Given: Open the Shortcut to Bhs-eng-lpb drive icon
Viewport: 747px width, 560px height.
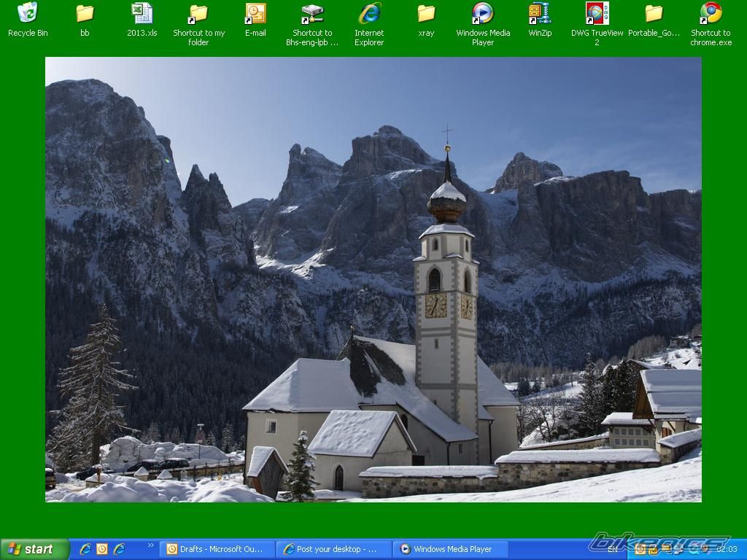Looking at the screenshot, I should pyautogui.click(x=312, y=13).
